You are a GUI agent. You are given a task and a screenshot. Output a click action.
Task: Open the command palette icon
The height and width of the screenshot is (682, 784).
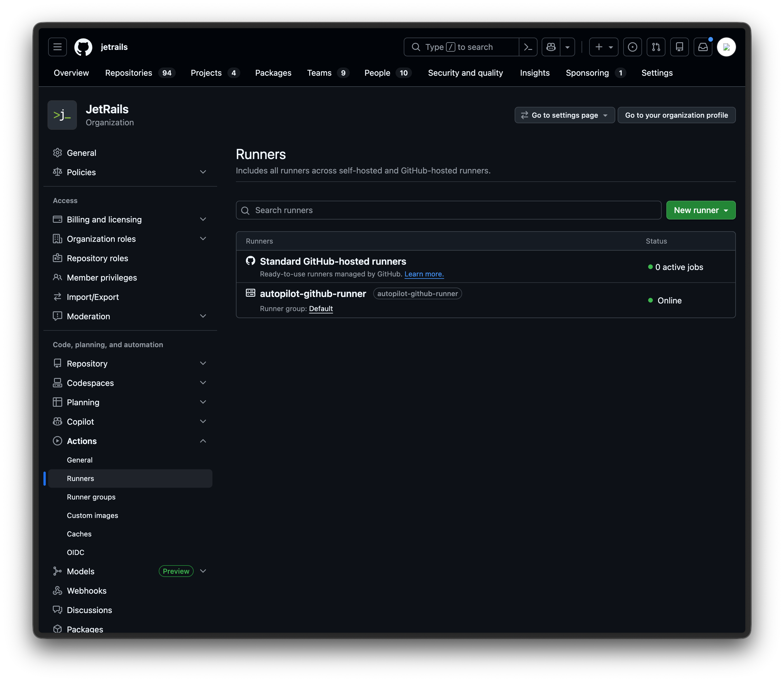coord(528,47)
